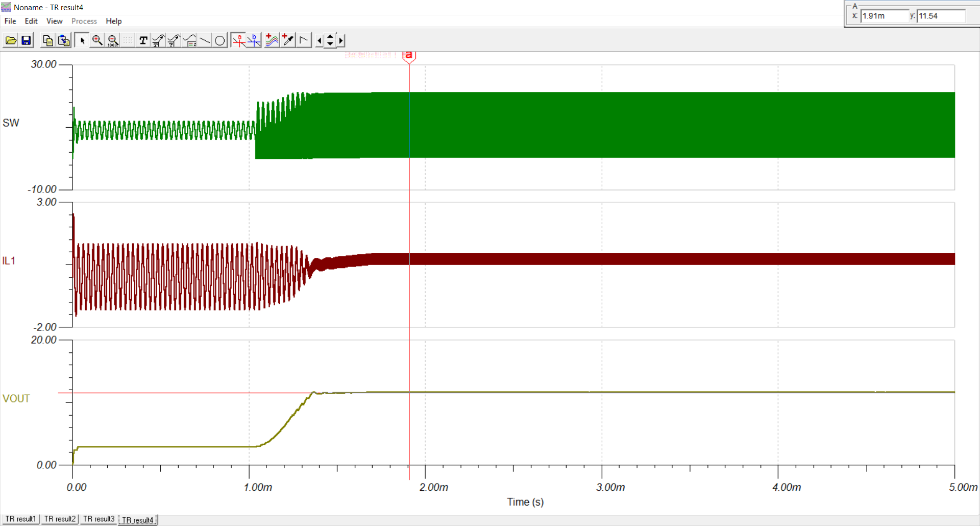Switch to the TR result2 tab
Screen dimensions: 980x526
(60, 519)
